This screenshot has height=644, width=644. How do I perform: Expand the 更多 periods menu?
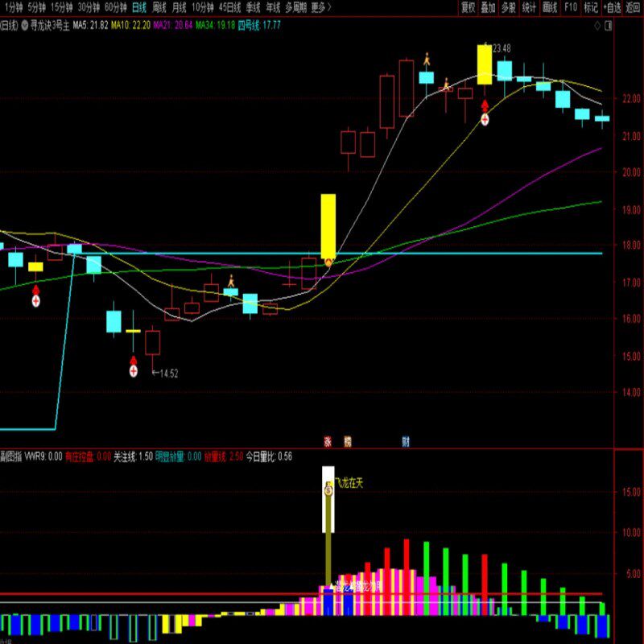point(321,7)
